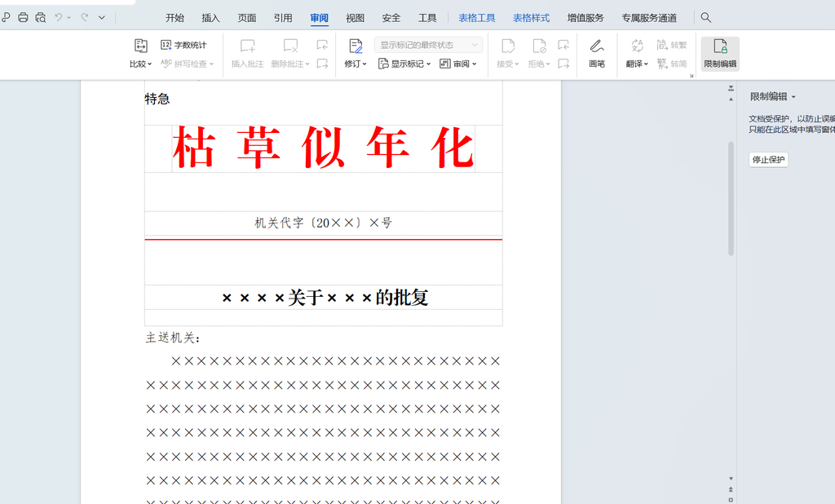This screenshot has height=504, width=835.
Task: Open the undo history dropdown arrow
Action: click(69, 18)
